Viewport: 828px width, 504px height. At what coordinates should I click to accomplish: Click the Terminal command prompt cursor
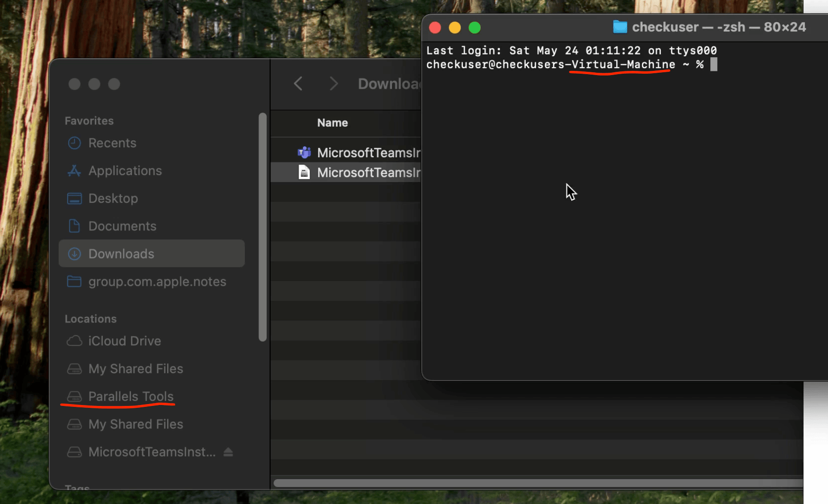[713, 64]
